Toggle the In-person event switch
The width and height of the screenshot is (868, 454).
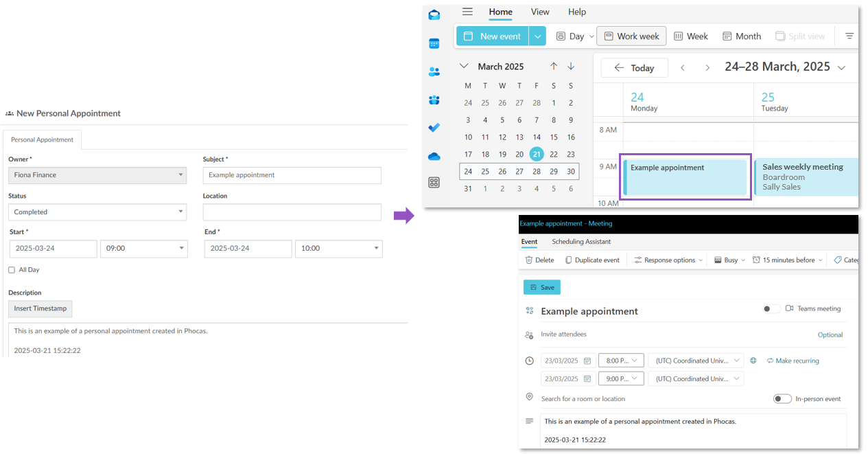[782, 398]
